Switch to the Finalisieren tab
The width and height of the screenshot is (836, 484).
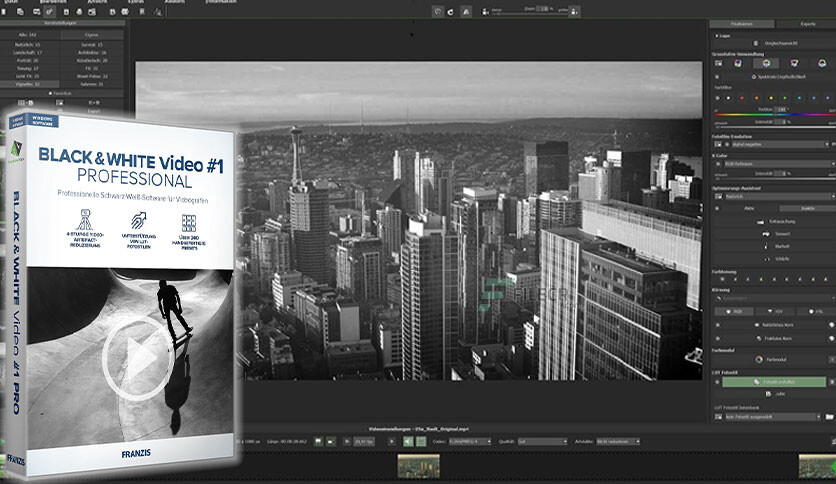(742, 24)
